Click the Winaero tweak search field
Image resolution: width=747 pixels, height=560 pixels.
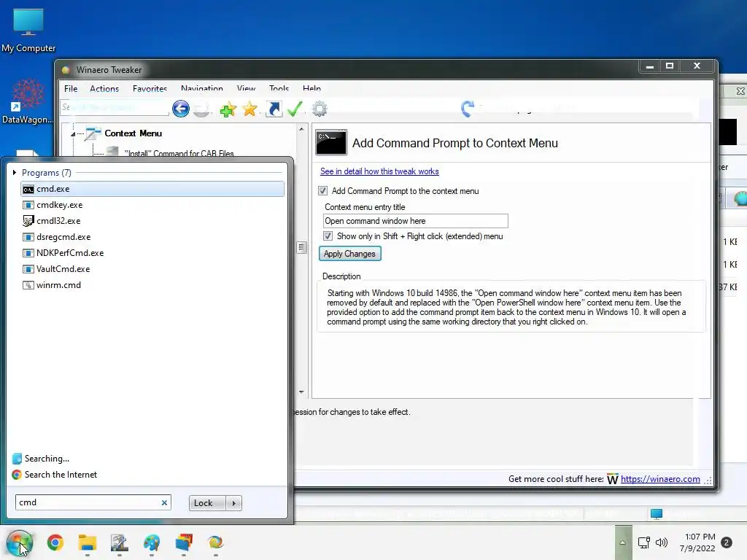pyautogui.click(x=115, y=108)
